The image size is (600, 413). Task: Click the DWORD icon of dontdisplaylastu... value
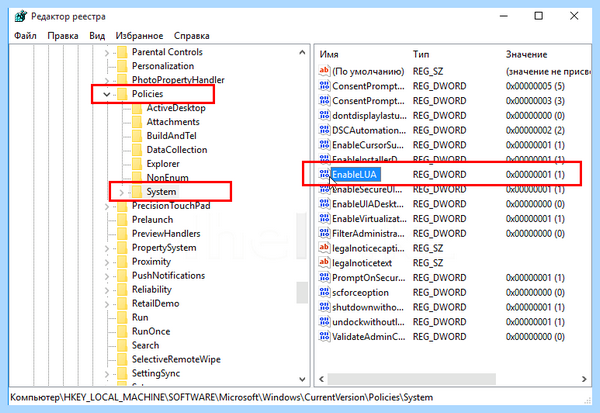[324, 115]
